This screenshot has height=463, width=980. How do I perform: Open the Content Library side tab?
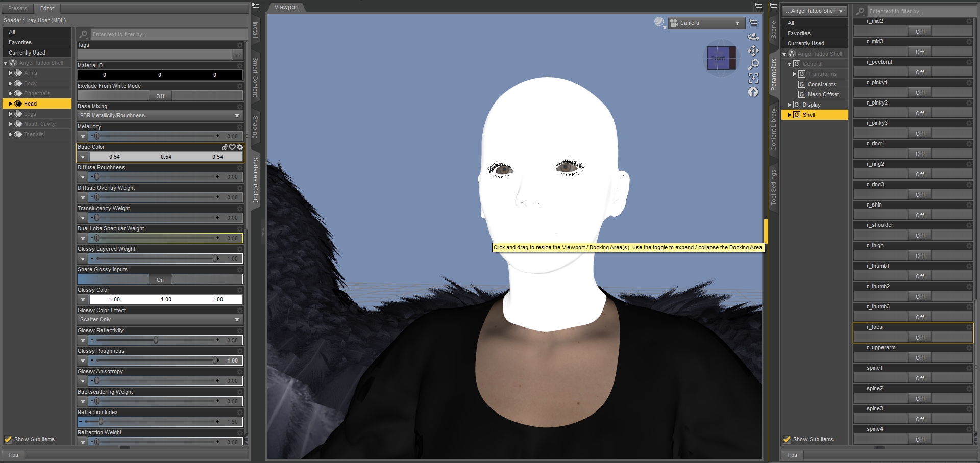pyautogui.click(x=774, y=130)
